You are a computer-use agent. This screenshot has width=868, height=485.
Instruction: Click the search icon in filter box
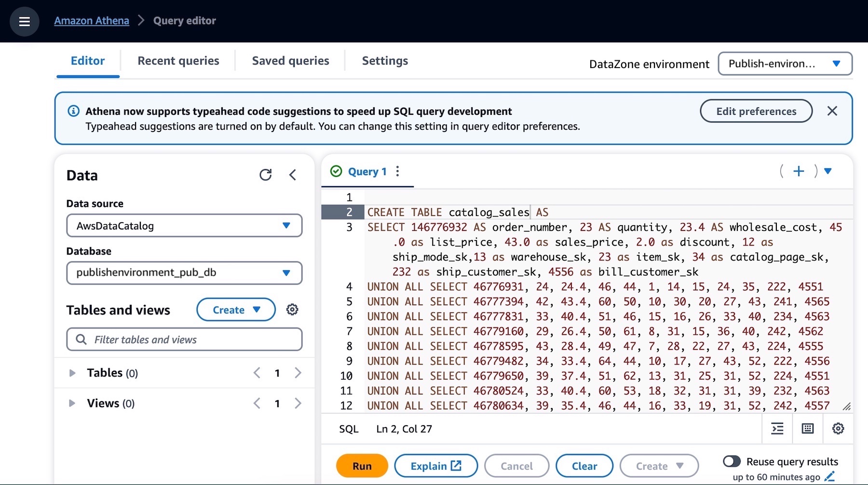point(81,339)
